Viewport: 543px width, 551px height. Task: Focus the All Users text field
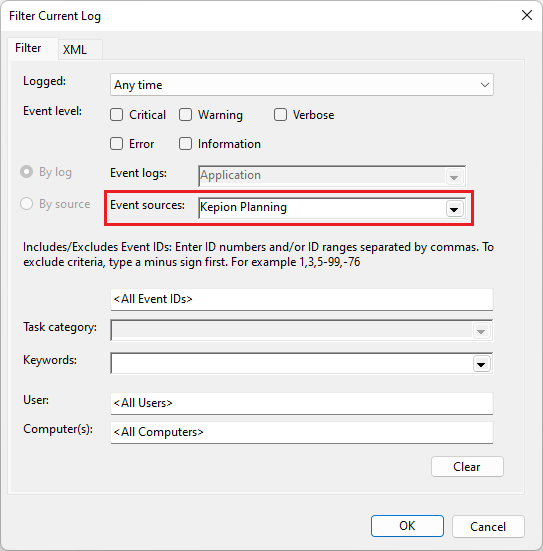click(x=302, y=403)
